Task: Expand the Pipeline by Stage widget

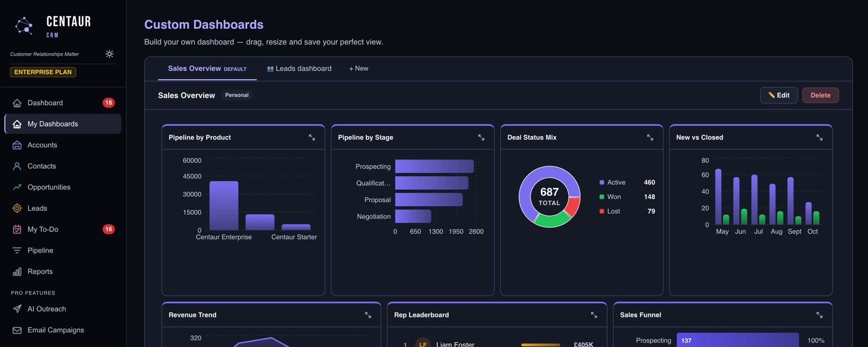Action: pos(481,138)
